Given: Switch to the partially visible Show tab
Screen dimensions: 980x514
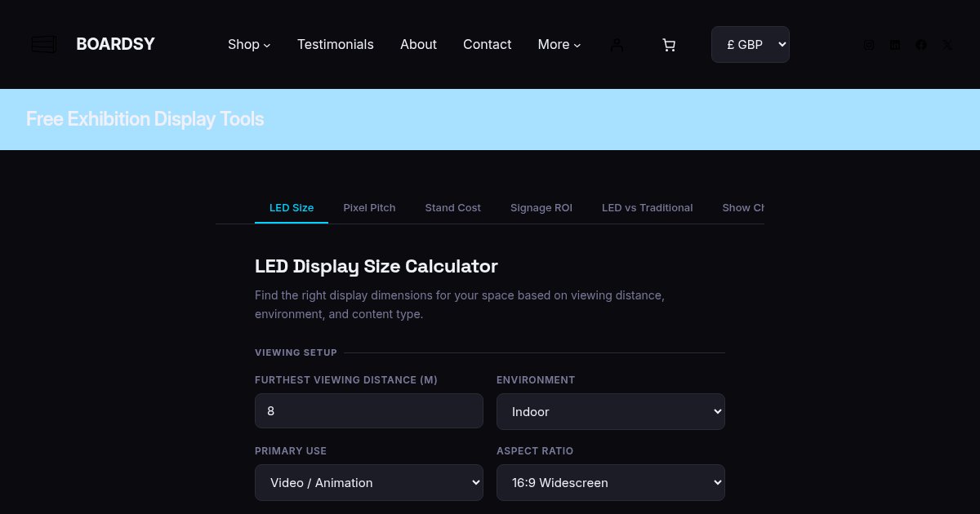Looking at the screenshot, I should pos(742,207).
